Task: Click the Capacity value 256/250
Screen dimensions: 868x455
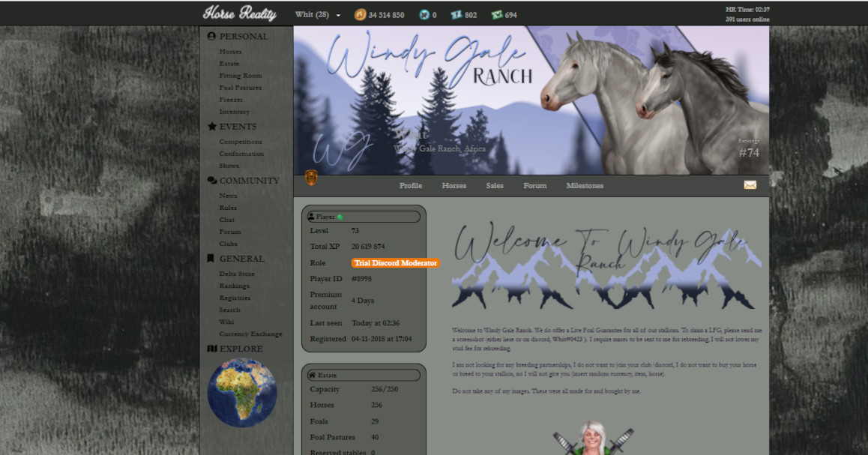Action: [x=385, y=389]
